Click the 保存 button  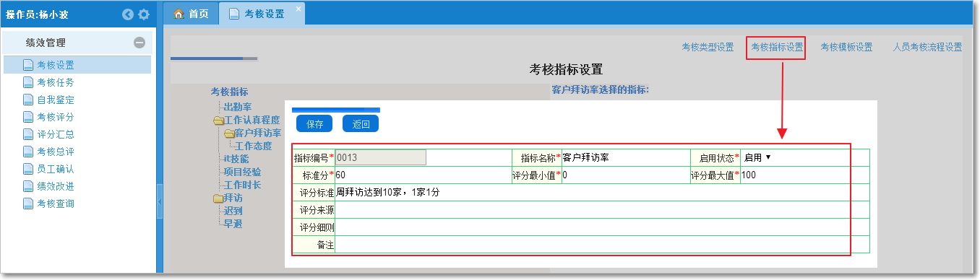click(314, 123)
